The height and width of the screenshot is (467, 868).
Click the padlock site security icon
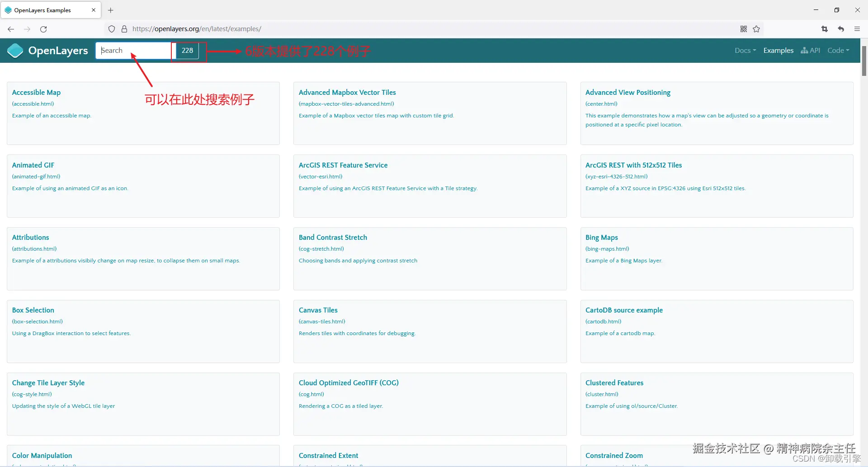point(124,29)
